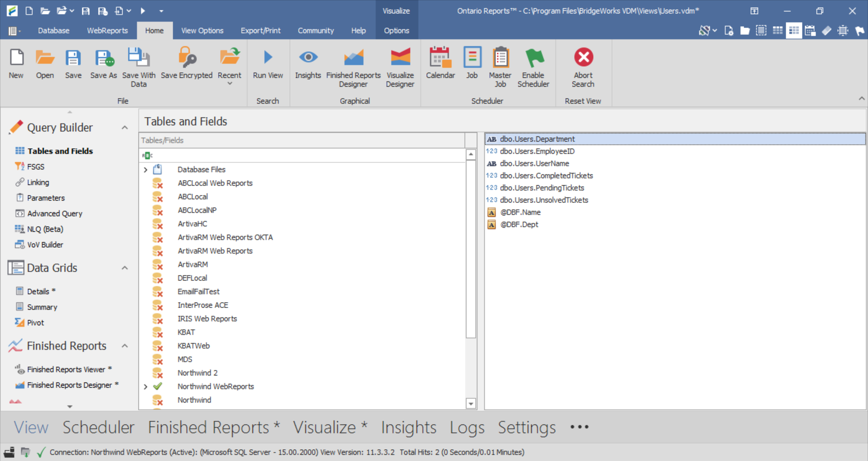Switch to Visualize bottom navigation
Image resolution: width=868 pixels, height=461 pixels.
coord(330,428)
